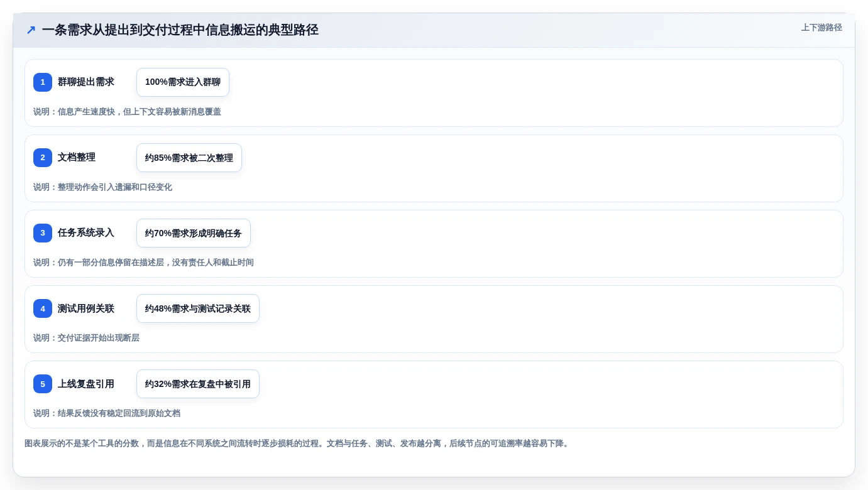Select step number 1 badge
Viewport: 868px width, 490px height.
click(x=43, y=82)
